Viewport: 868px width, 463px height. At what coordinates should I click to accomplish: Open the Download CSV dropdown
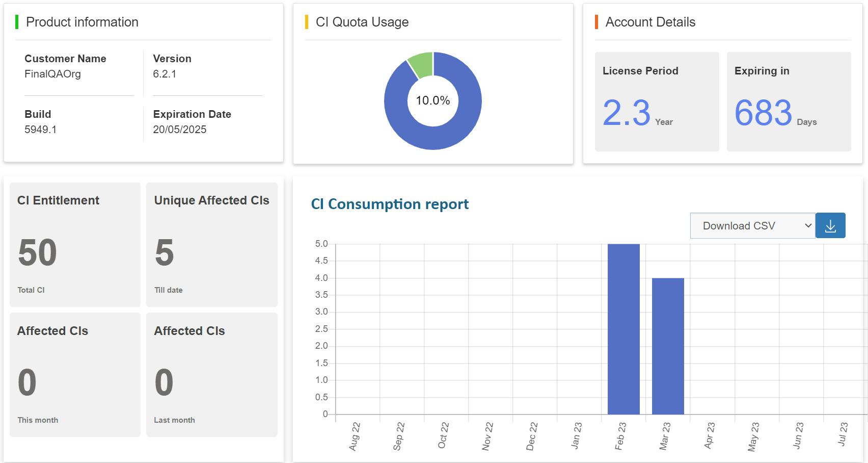(x=753, y=225)
